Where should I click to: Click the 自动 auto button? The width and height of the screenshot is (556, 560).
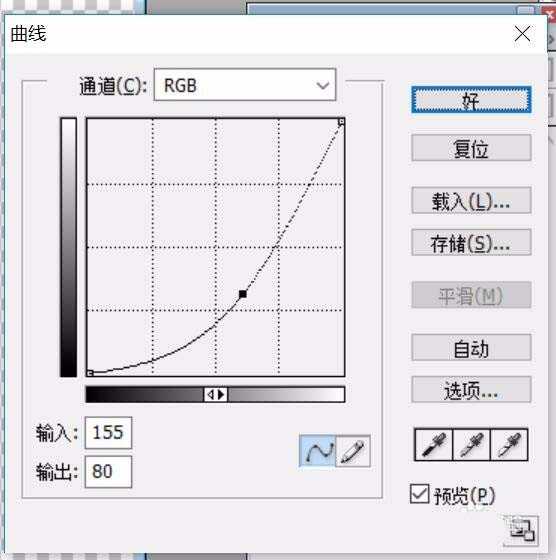tap(471, 348)
